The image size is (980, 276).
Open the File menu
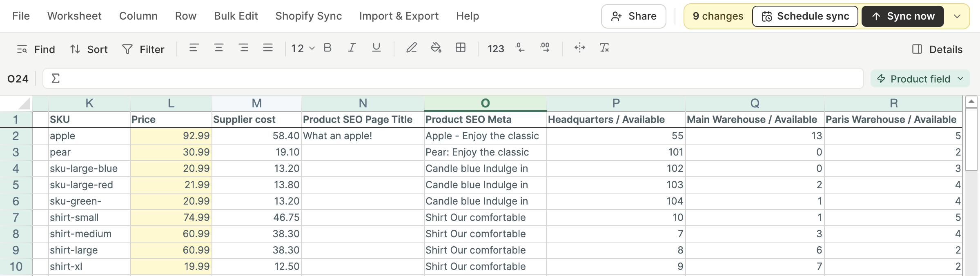21,16
